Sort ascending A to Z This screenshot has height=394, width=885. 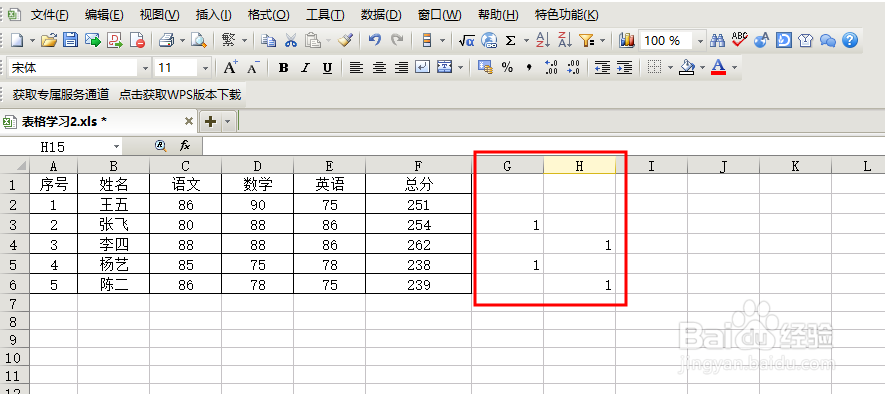pyautogui.click(x=542, y=40)
